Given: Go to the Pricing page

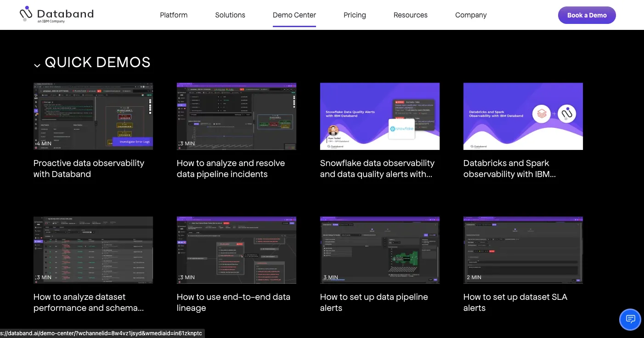Looking at the screenshot, I should point(355,15).
